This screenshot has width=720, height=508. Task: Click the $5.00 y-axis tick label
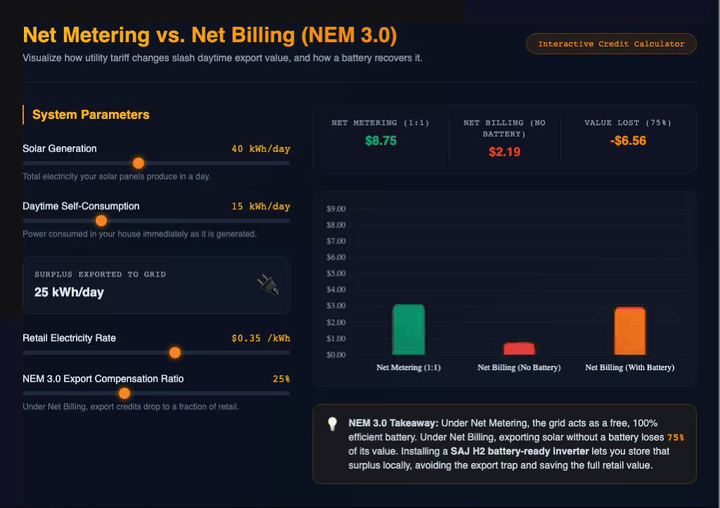coord(336,274)
